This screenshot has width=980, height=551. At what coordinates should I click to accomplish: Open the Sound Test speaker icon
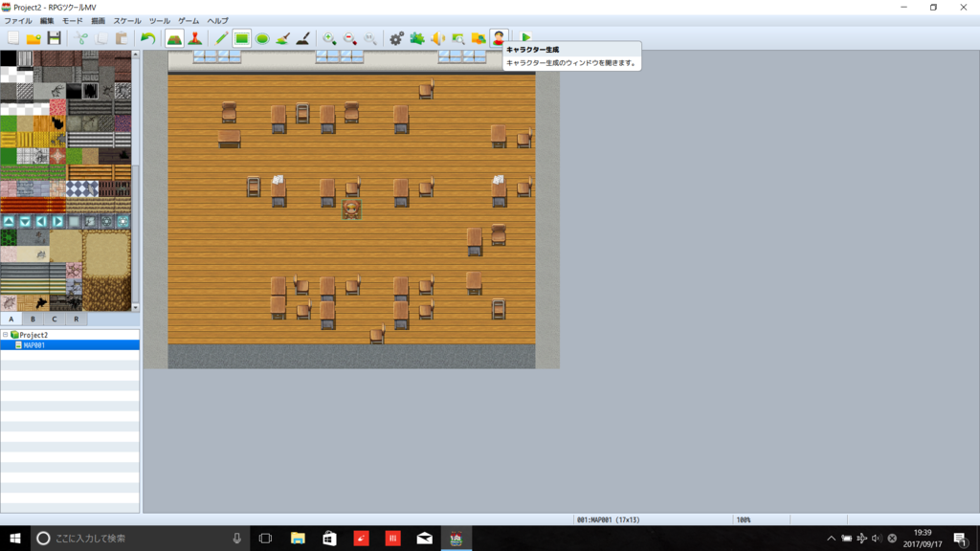[437, 38]
